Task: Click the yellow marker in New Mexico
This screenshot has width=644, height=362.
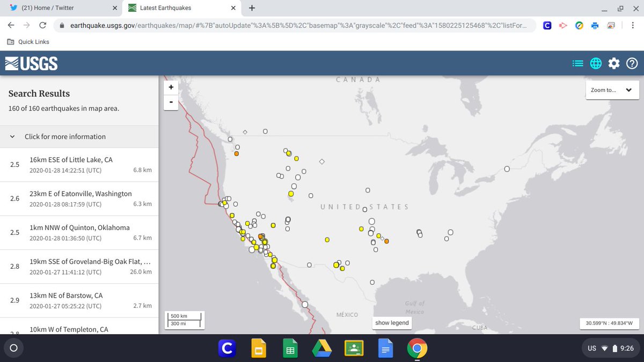Action: [x=327, y=240]
